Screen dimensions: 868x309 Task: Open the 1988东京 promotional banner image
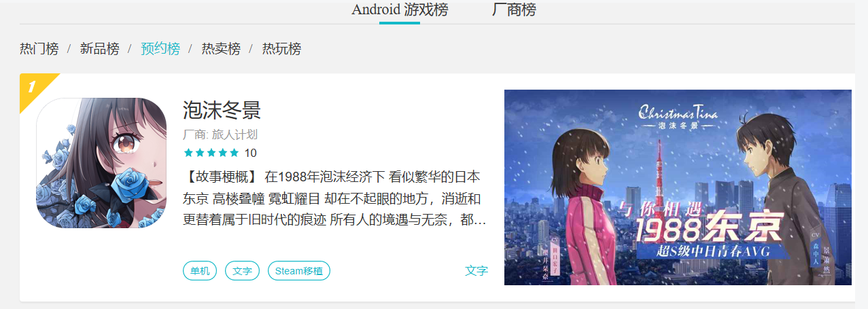pos(678,187)
